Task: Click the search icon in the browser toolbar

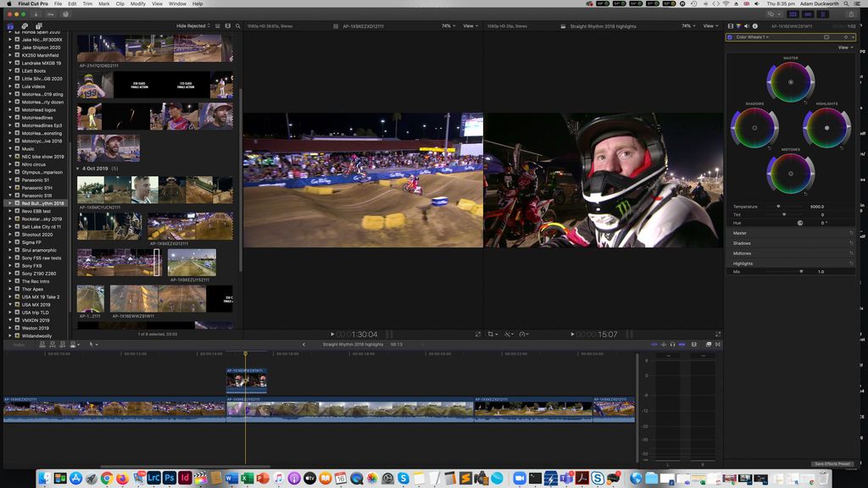Action: click(237, 26)
